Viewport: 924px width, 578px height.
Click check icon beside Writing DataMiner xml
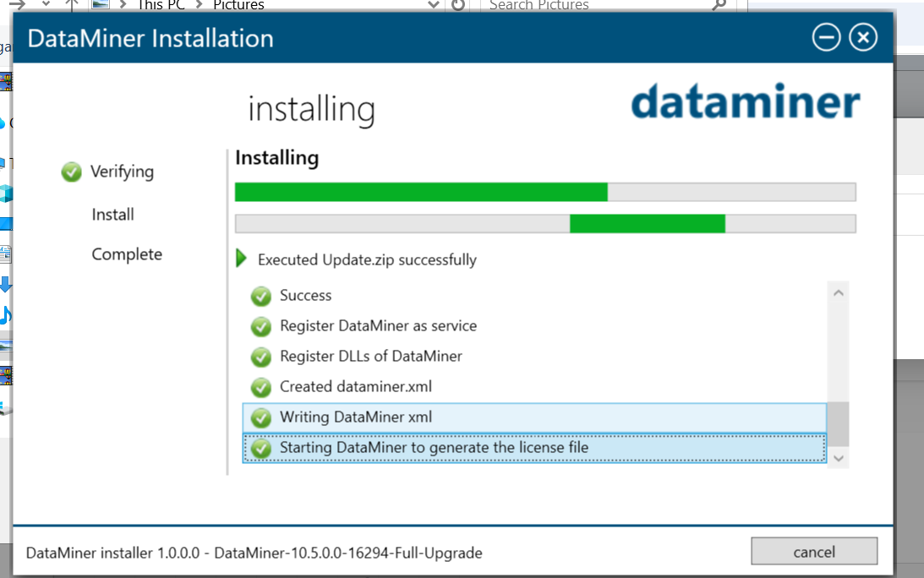coord(261,418)
